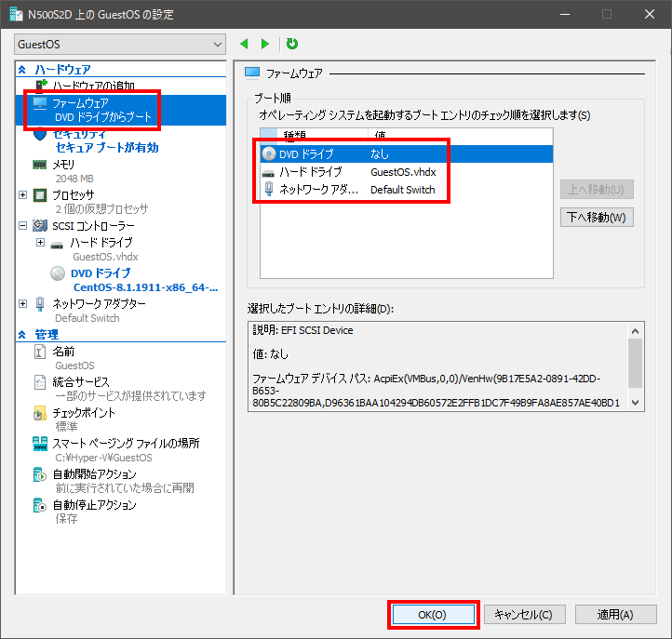
Task: Select DVD ドライブ boot entry row
Action: tap(407, 154)
